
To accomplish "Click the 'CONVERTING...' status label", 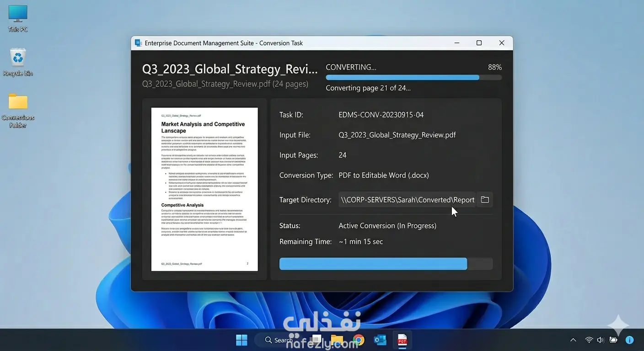I will coord(351,67).
